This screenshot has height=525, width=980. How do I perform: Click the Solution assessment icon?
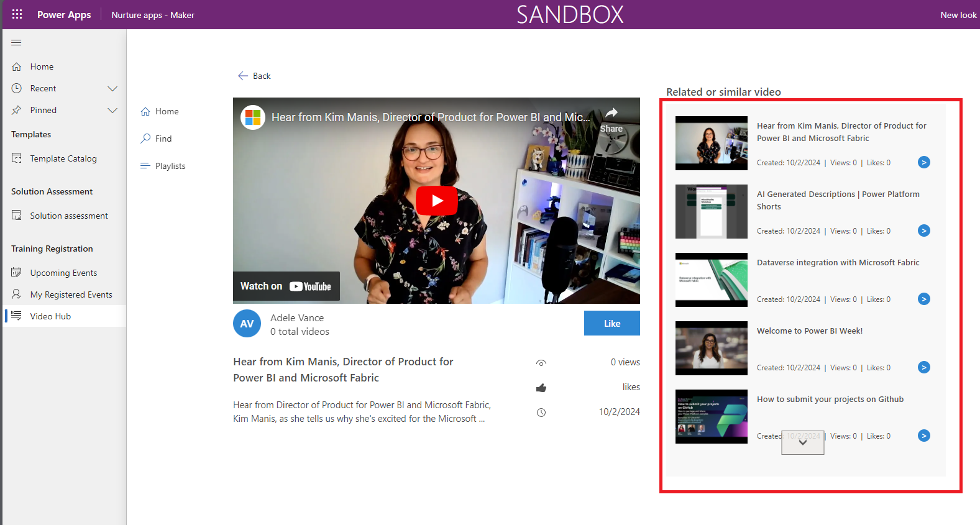[17, 216]
